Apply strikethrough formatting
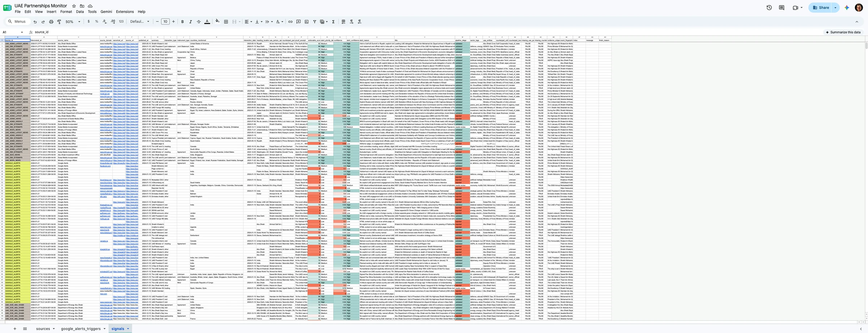 tap(199, 22)
